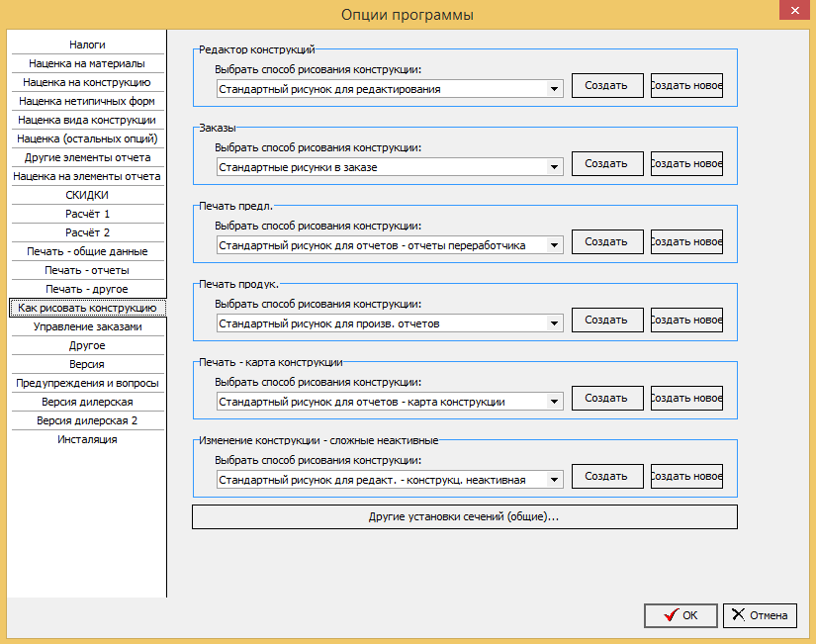Viewport: 816px width, 644px height.
Task: Open the Расчёт 1 page
Action: pyautogui.click(x=87, y=214)
